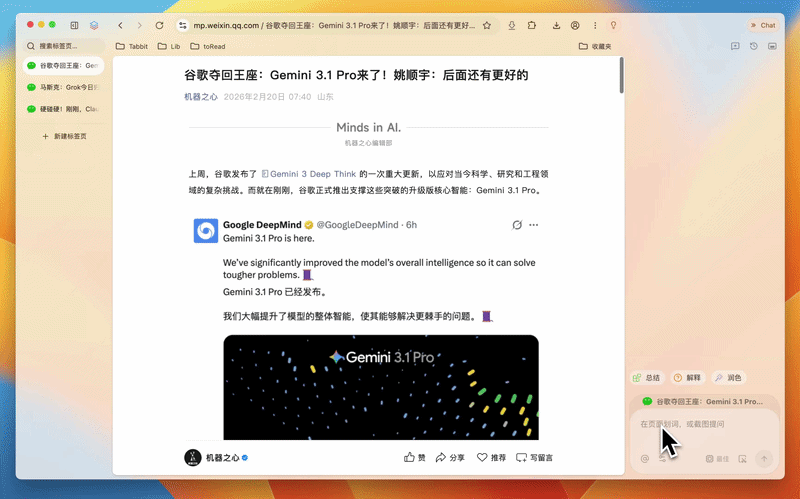Open the Tabbit bookmarks folder
Screen dimensions: 800x499
tap(132, 46)
